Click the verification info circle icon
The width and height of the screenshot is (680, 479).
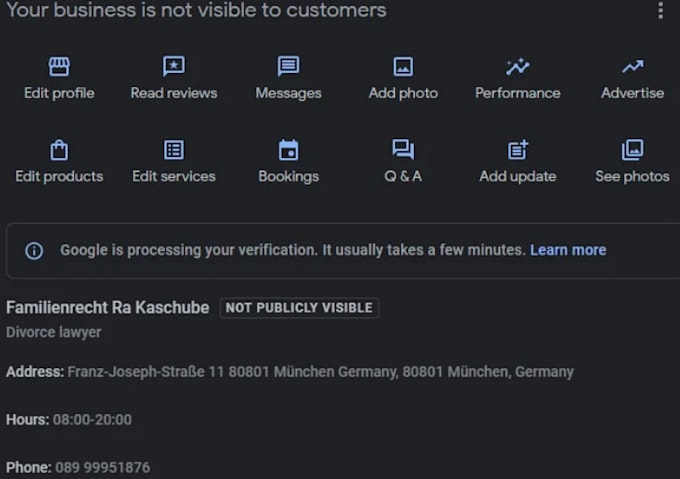[34, 251]
